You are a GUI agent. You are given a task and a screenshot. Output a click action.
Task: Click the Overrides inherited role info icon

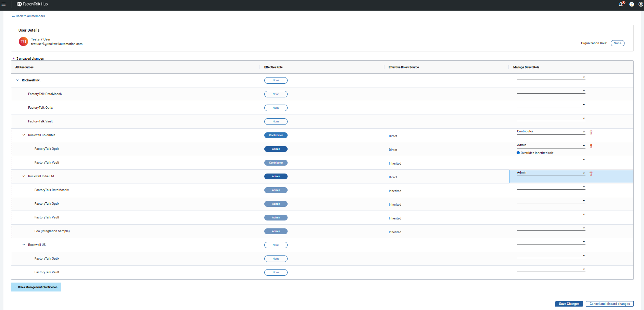[x=518, y=153]
